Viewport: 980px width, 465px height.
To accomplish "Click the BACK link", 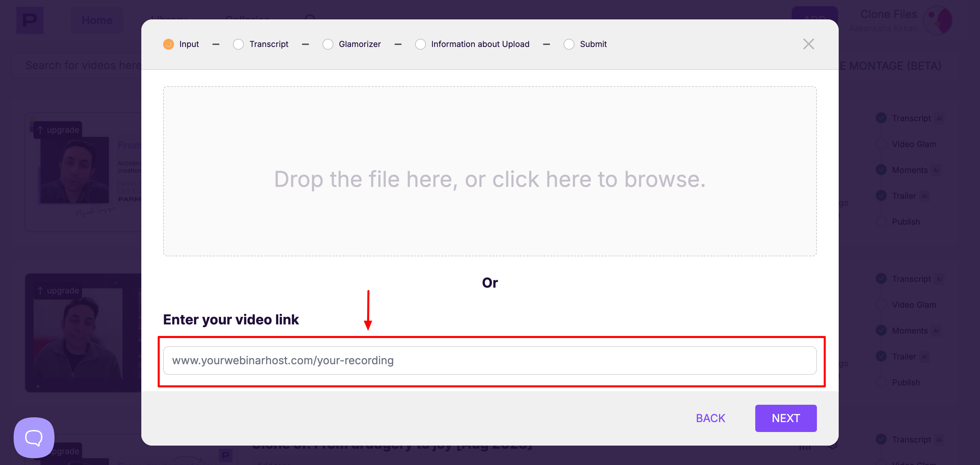I will click(710, 418).
